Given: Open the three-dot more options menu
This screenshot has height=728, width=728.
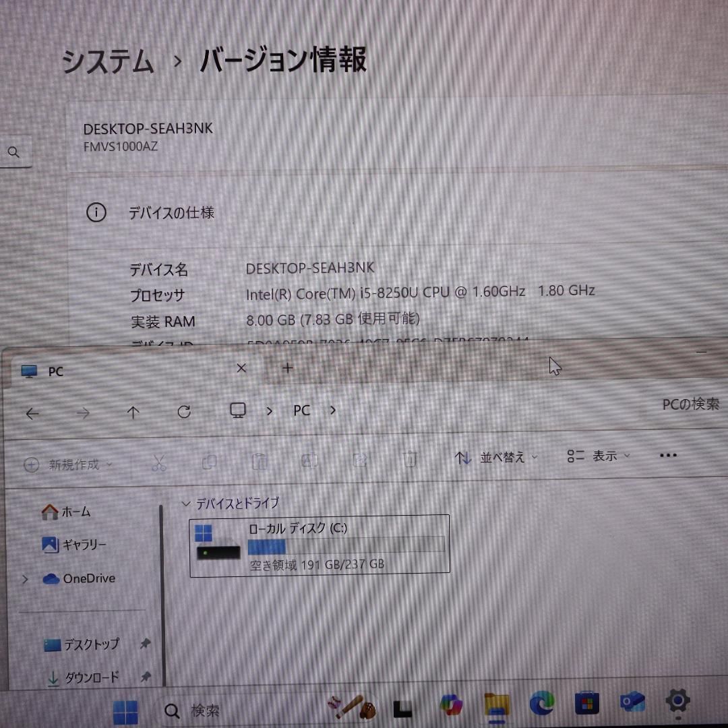Looking at the screenshot, I should (x=667, y=456).
